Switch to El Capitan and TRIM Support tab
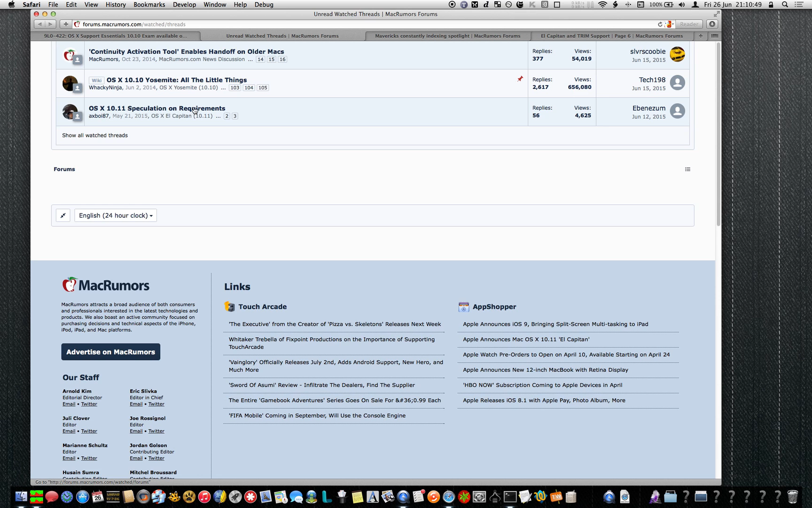This screenshot has height=508, width=812. pos(612,36)
